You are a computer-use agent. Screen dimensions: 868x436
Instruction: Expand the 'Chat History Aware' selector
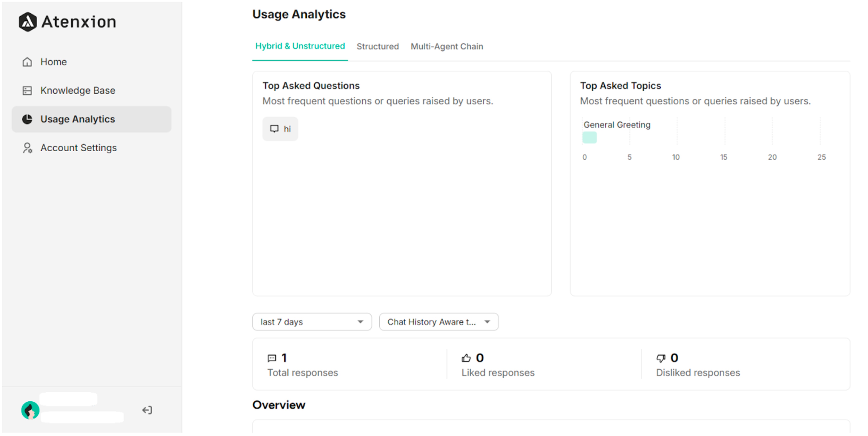[x=438, y=322]
